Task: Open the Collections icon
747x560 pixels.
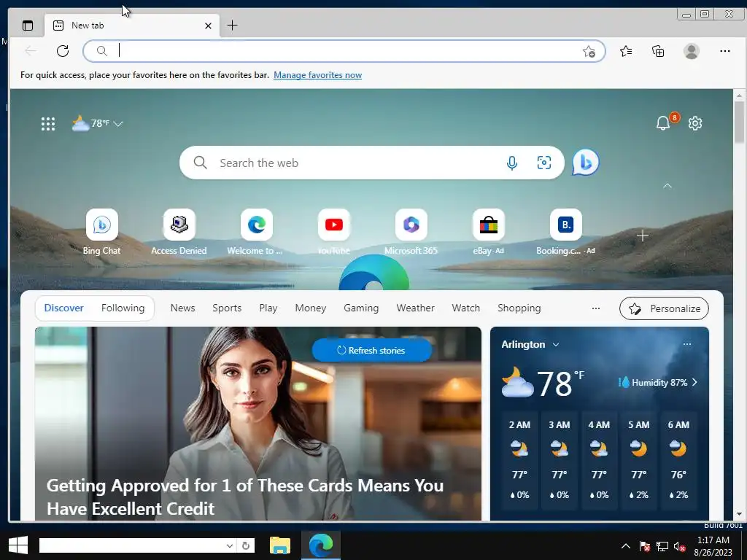Action: (x=658, y=51)
